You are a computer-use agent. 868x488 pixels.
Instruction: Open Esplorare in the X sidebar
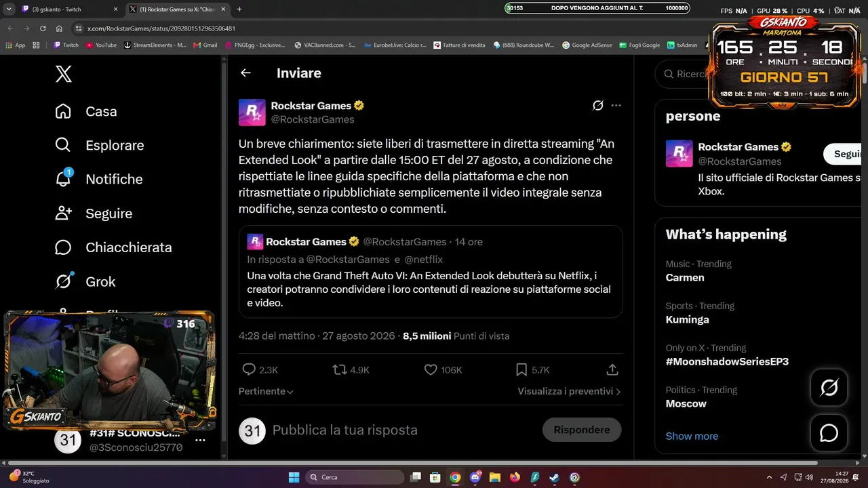coord(100,145)
